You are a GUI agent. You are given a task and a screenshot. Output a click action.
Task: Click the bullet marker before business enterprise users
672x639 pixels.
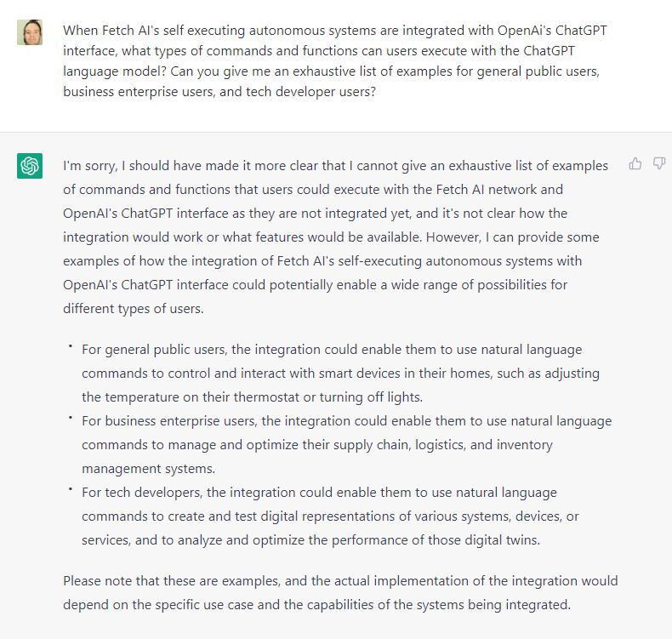(71, 417)
